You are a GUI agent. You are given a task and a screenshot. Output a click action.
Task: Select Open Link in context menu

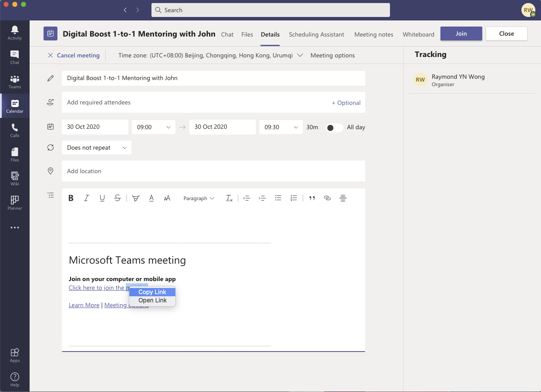152,300
